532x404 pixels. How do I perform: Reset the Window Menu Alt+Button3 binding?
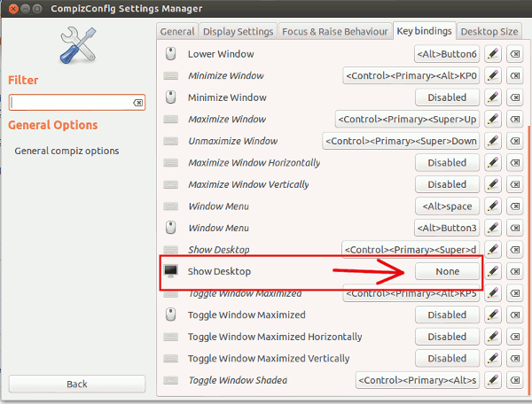pos(514,228)
